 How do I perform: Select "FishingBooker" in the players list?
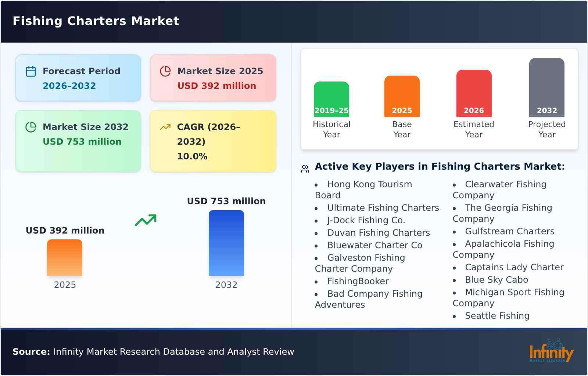coord(358,281)
